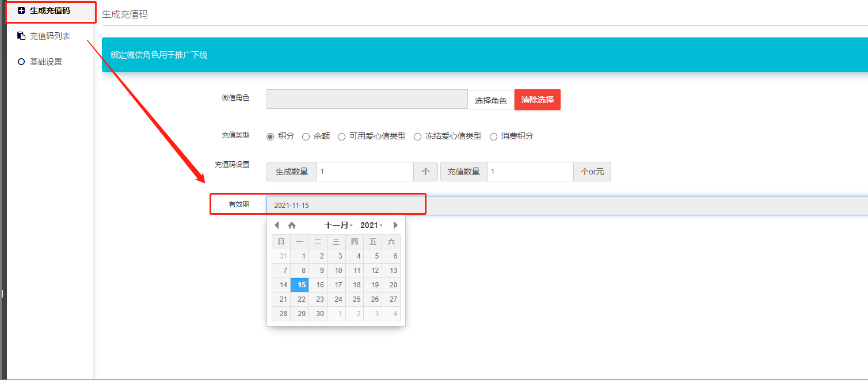Image resolution: width=868 pixels, height=380 pixels.
Task: Open the 2021 year dropdown
Action: (x=371, y=225)
